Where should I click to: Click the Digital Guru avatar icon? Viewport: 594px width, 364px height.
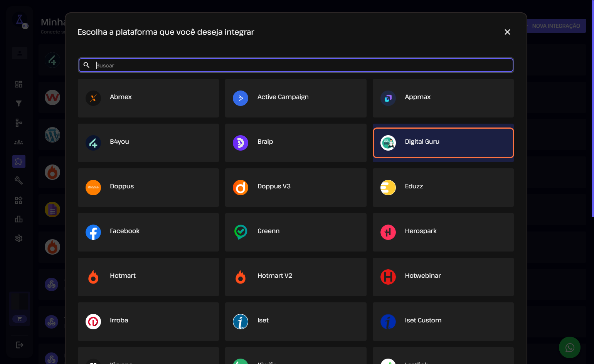[388, 143]
